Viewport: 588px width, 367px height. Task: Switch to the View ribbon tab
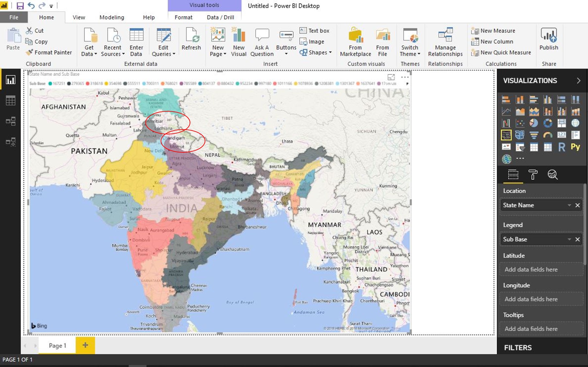[x=79, y=17]
